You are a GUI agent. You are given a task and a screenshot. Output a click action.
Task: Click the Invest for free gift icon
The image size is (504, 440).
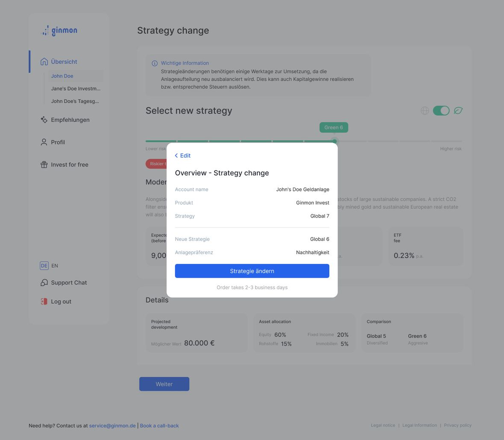(44, 164)
